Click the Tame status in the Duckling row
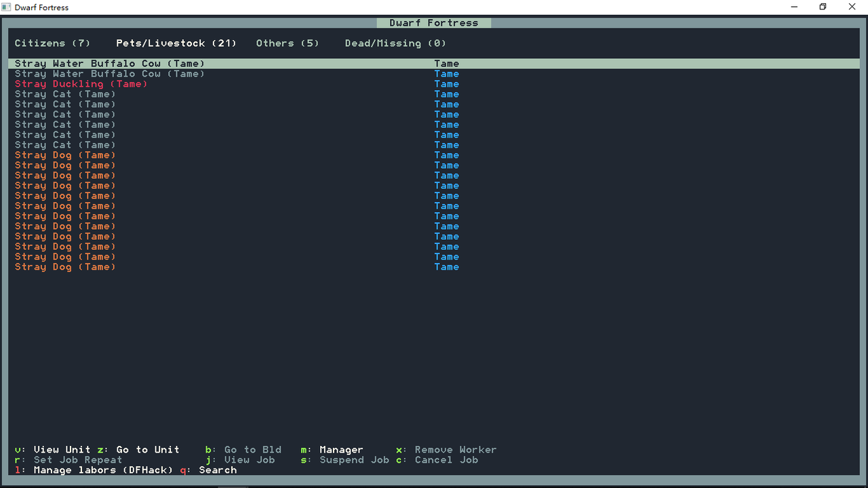This screenshot has width=868, height=488. pyautogui.click(x=447, y=84)
